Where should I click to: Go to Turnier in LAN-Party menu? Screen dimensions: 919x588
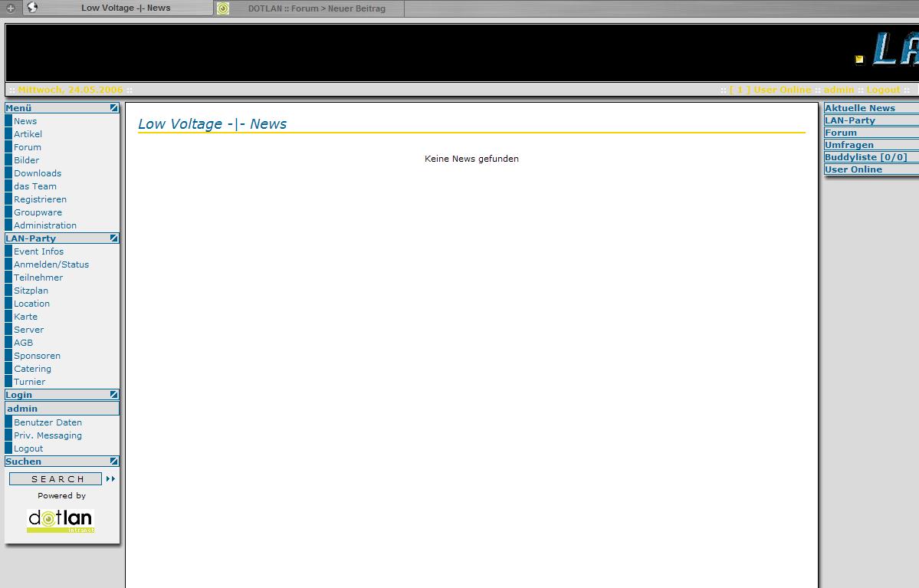click(x=29, y=382)
